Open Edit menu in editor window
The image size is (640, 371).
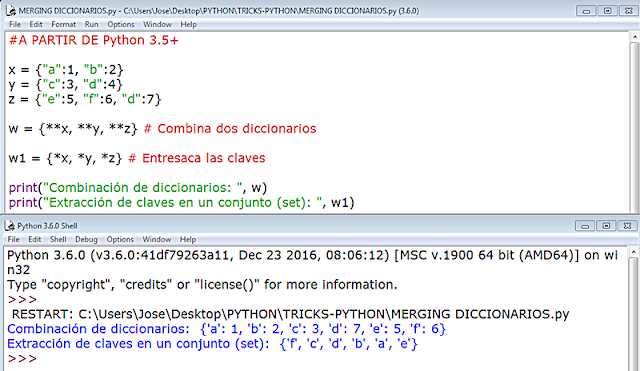pos(36,24)
